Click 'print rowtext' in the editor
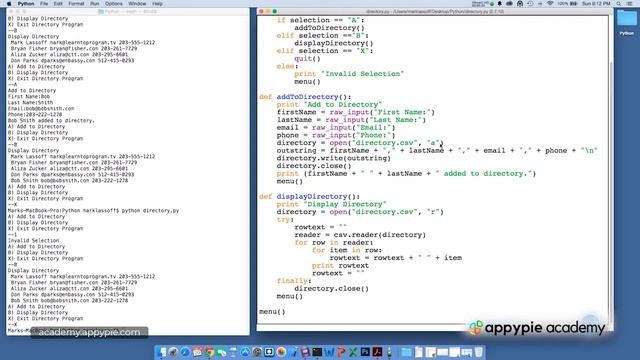 (340, 265)
